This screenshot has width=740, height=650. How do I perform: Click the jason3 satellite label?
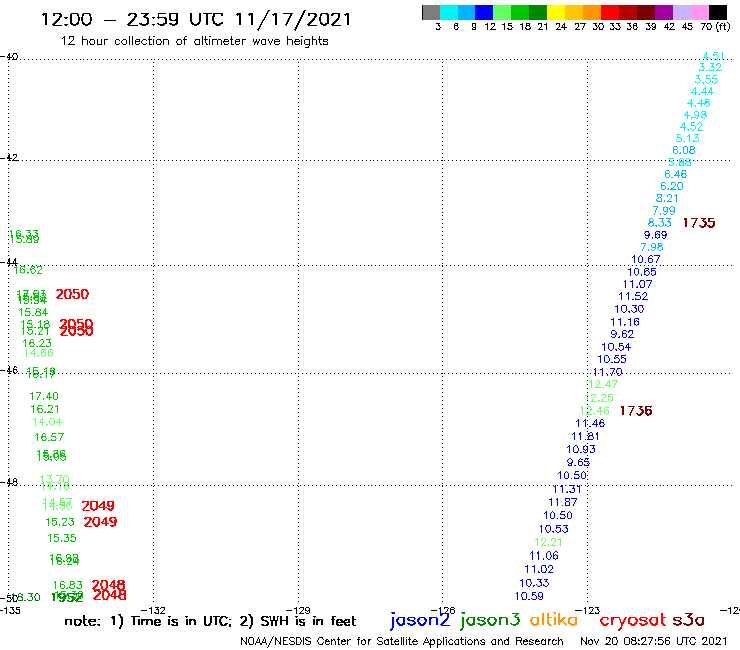coord(490,620)
